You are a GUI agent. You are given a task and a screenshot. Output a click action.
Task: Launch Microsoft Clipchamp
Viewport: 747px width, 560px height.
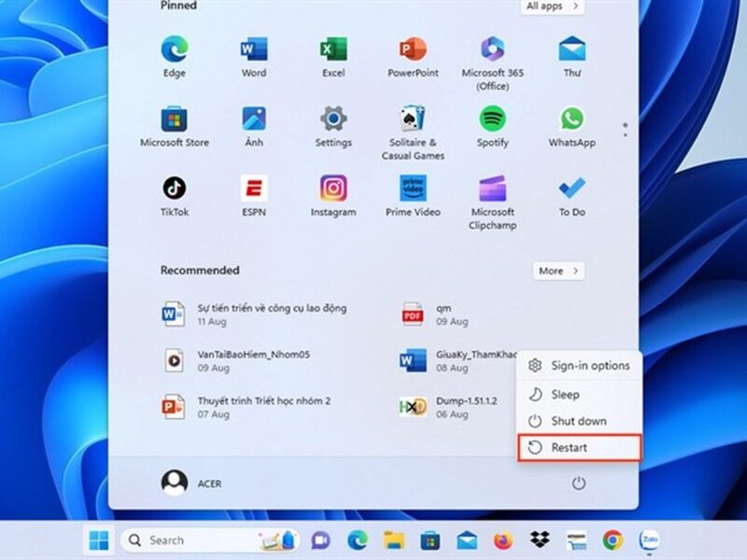click(492, 189)
